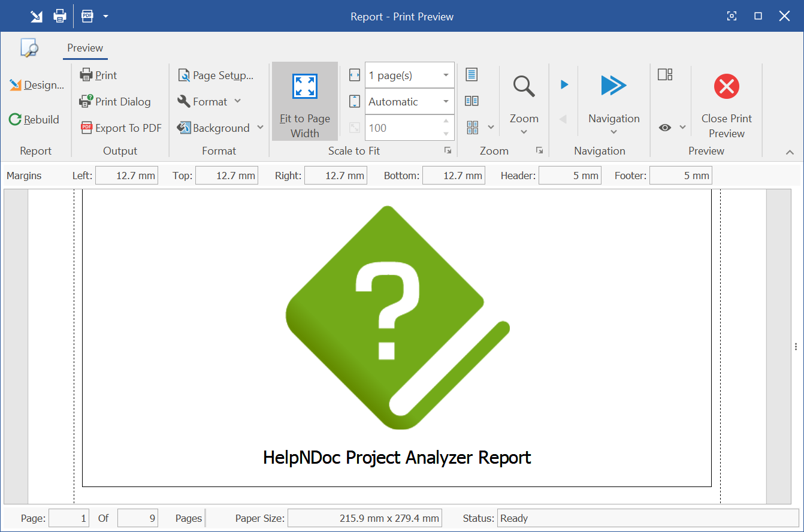Select single page view icon
The width and height of the screenshot is (804, 532).
tap(472, 75)
